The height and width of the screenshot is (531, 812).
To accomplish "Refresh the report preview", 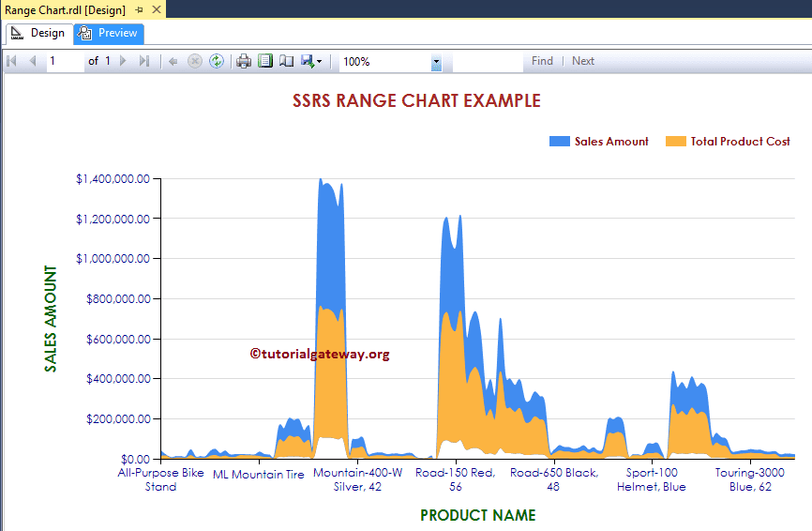I will click(217, 61).
